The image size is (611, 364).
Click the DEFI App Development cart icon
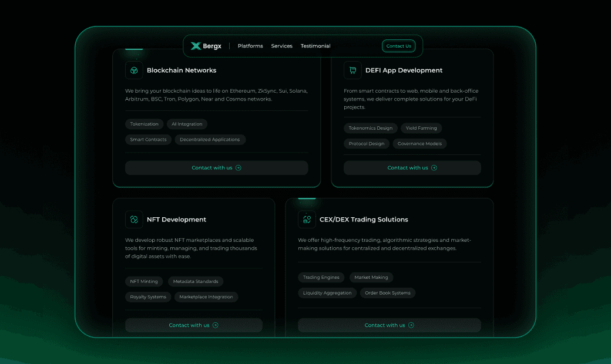352,70
